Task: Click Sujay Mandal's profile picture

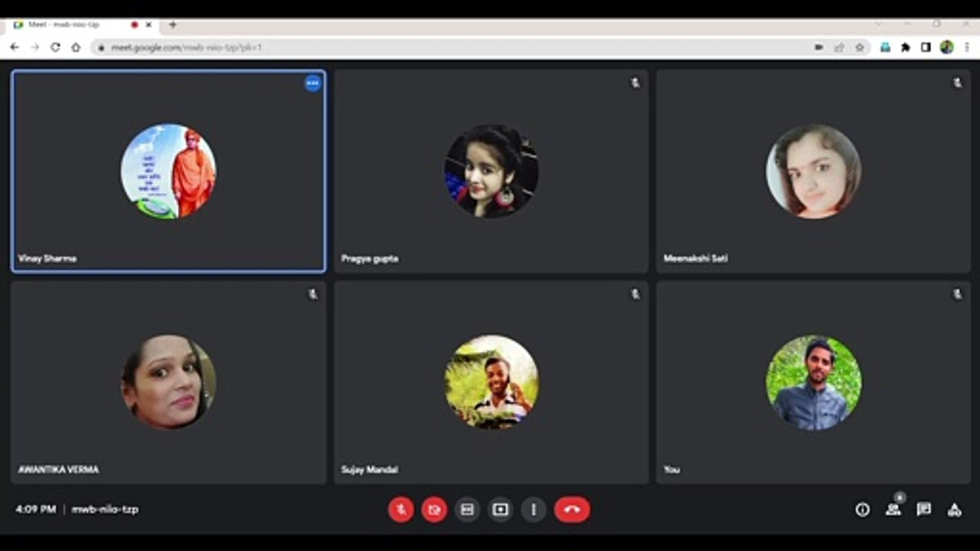Action: [491, 382]
